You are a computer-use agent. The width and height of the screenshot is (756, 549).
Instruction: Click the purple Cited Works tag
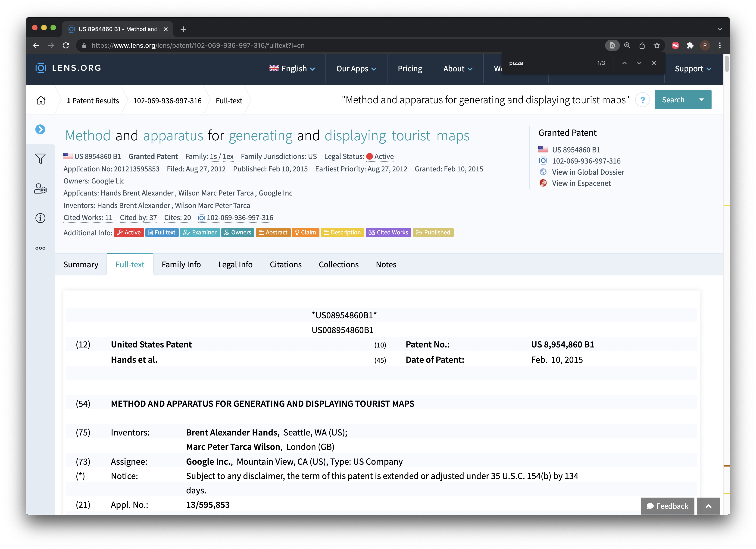click(388, 233)
